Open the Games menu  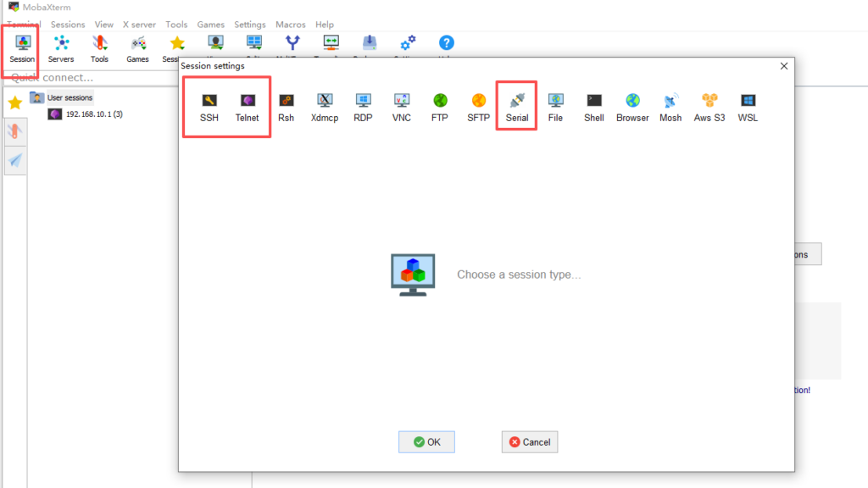click(211, 25)
